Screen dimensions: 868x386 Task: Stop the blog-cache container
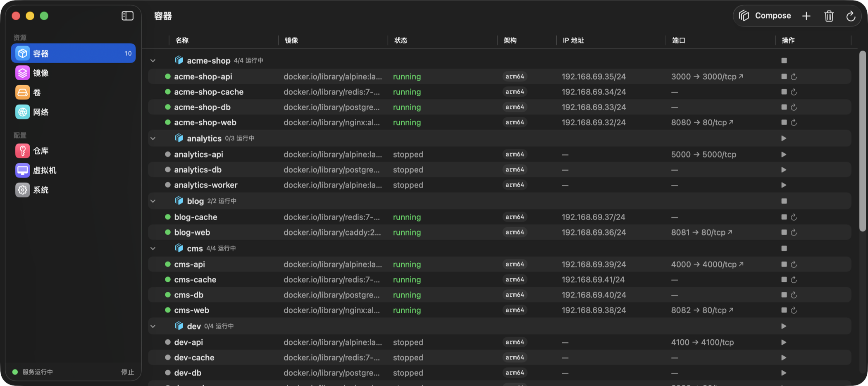coord(784,217)
